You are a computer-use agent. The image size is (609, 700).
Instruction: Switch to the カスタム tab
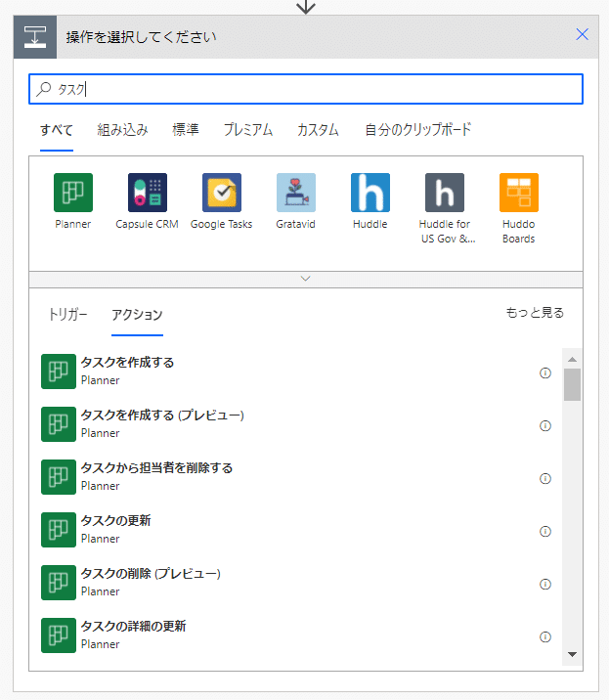pos(318,130)
